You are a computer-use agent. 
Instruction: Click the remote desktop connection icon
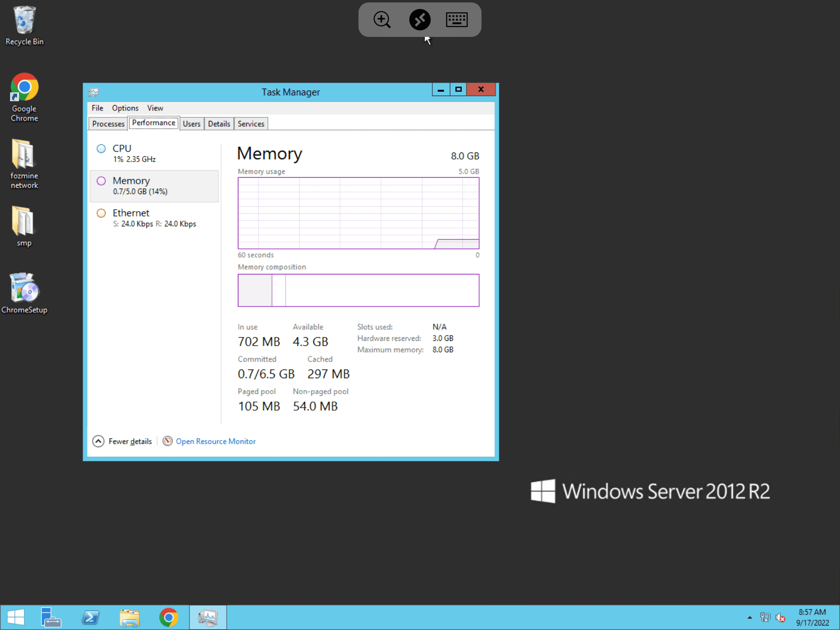point(420,20)
